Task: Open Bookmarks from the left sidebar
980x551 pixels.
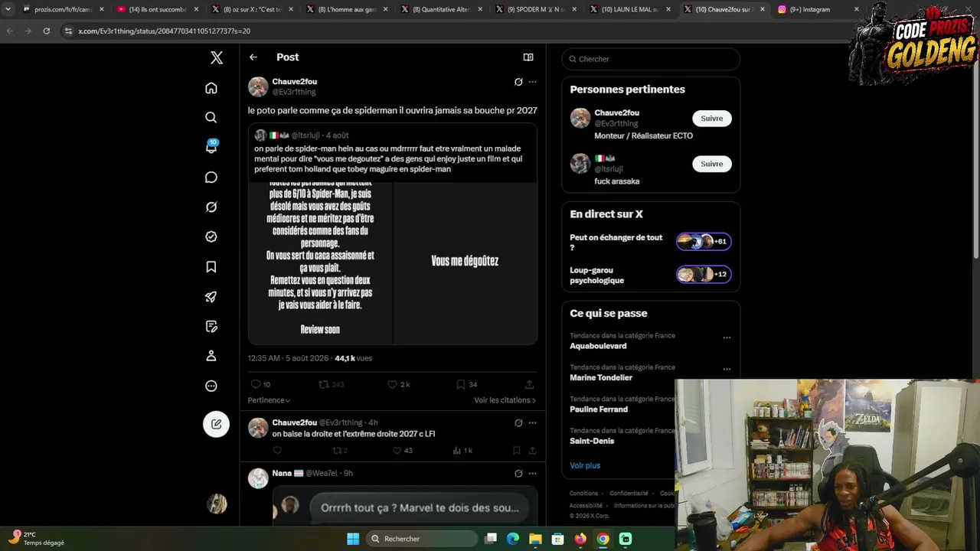Action: point(211,267)
